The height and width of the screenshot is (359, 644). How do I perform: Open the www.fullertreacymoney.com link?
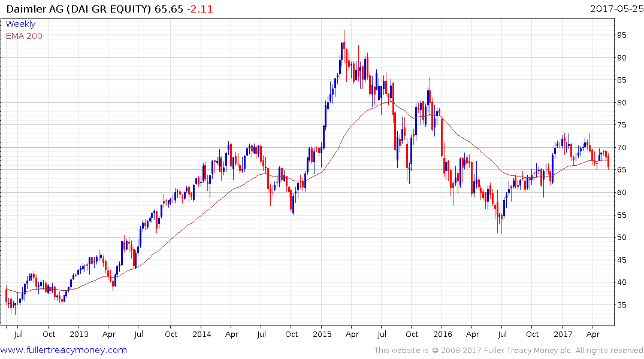click(64, 350)
